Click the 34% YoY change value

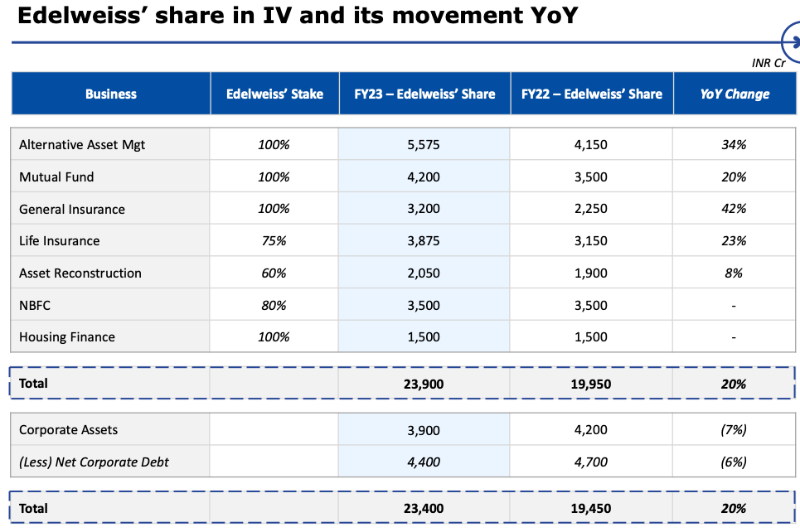tap(734, 145)
